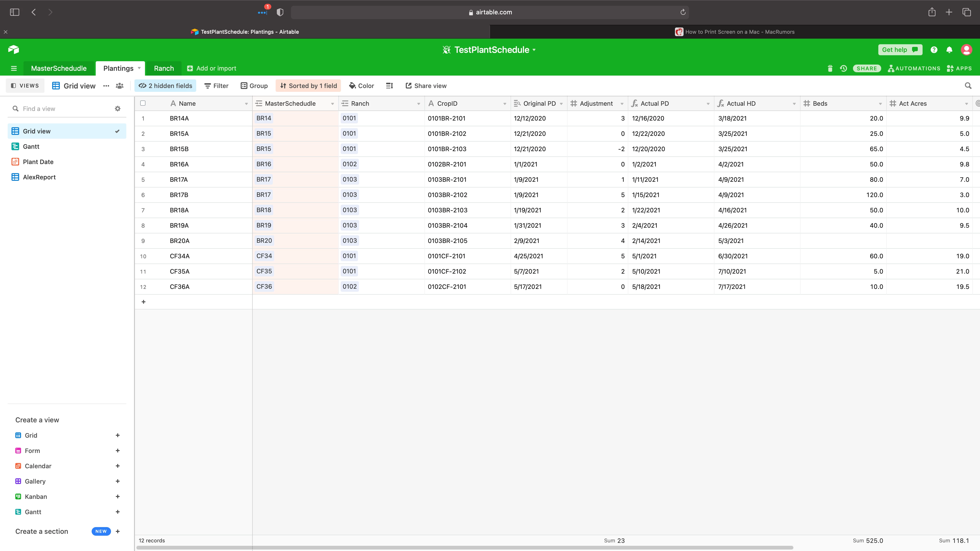Click the SHARE button
This screenshot has height=551, width=980.
point(867,68)
